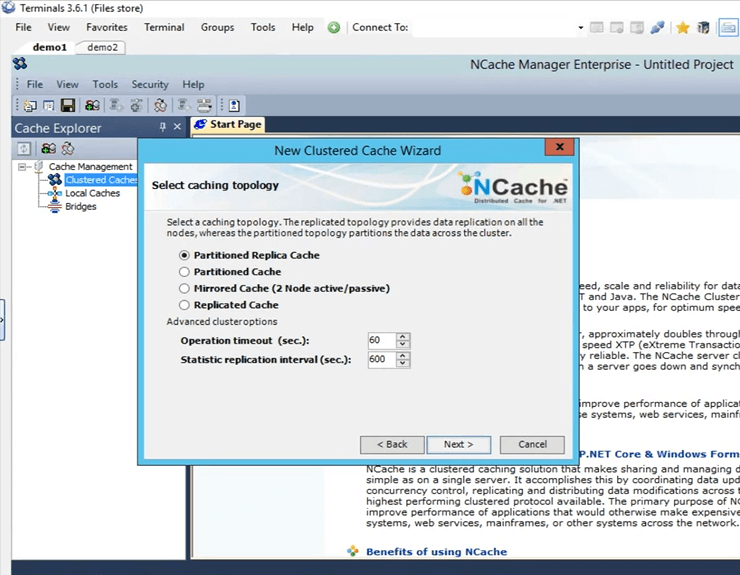The image size is (740, 575).
Task: Click the first greyed window icon in Terminals toolbar
Action: (597, 27)
